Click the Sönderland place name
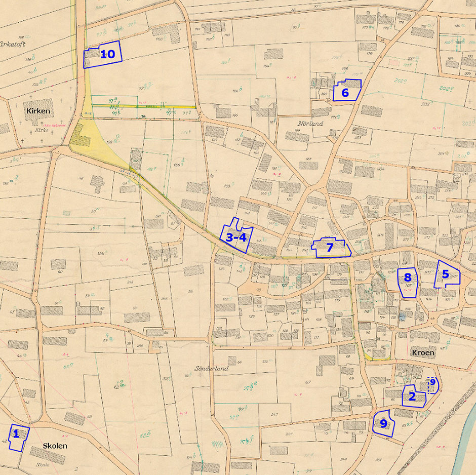 [x=212, y=369]
